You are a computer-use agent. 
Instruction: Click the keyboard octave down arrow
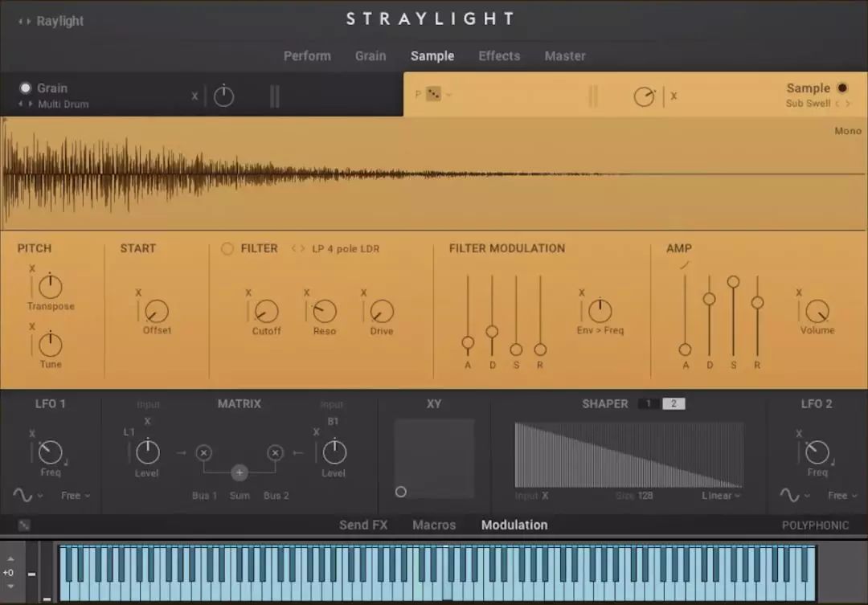click(x=10, y=587)
